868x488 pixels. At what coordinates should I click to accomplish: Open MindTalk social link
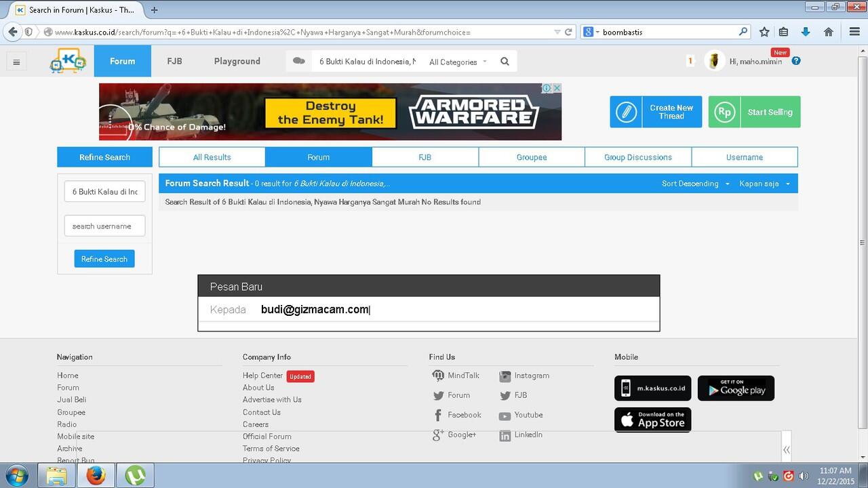456,375
